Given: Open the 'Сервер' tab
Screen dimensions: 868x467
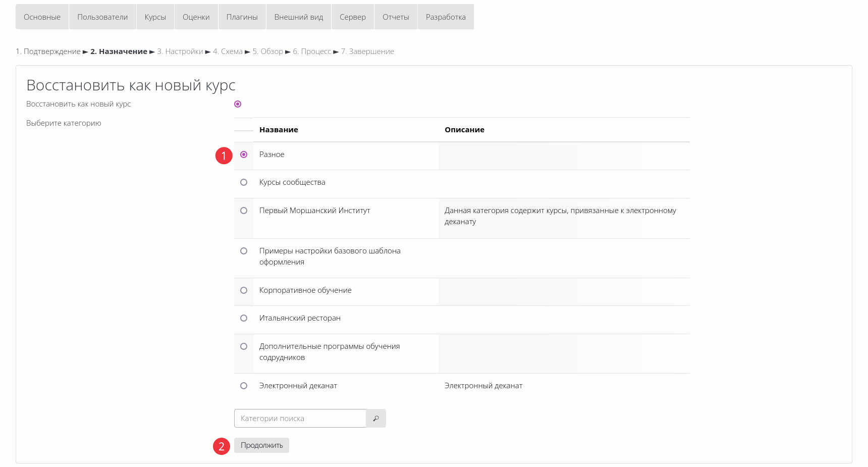Looking at the screenshot, I should point(352,17).
